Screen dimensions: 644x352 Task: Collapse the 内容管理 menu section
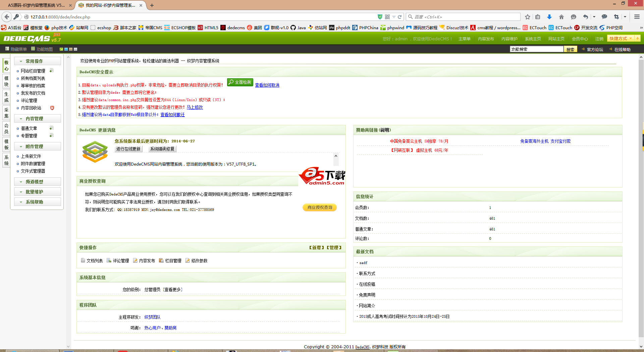(x=38, y=119)
